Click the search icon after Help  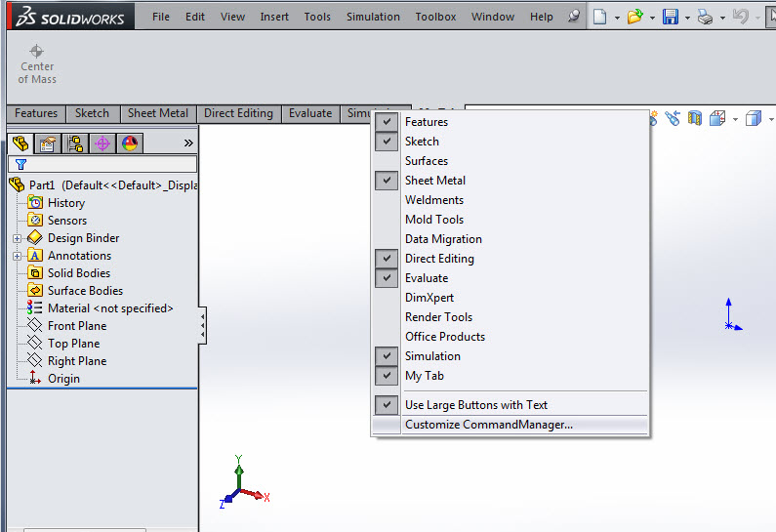573,17
